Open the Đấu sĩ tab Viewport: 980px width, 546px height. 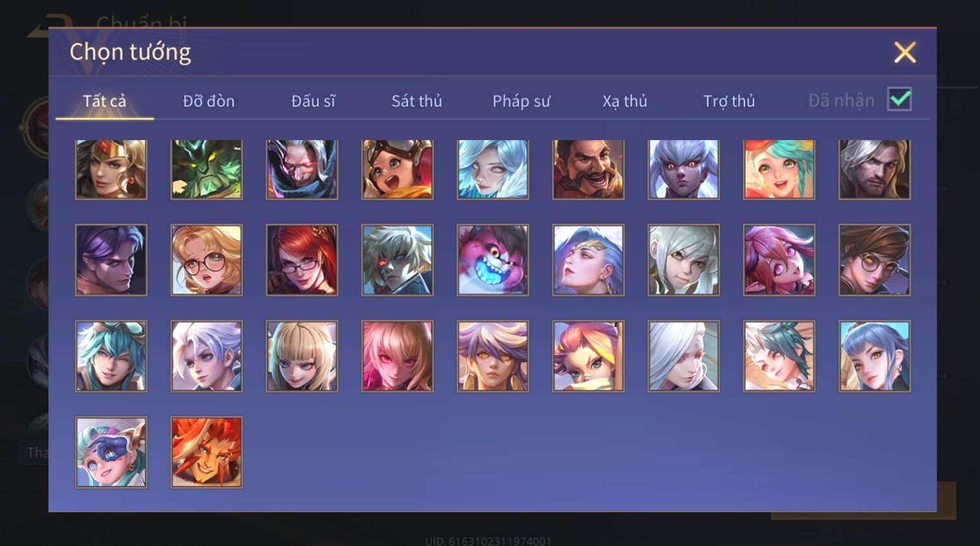tap(313, 101)
